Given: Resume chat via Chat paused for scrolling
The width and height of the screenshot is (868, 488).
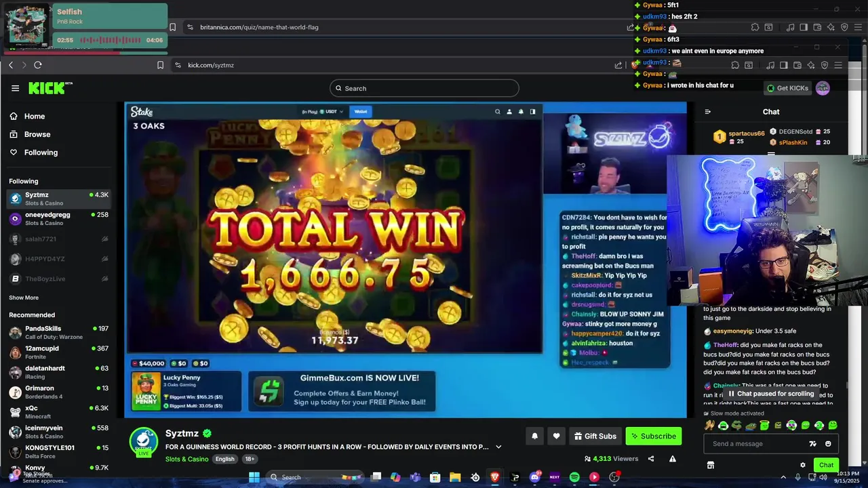Looking at the screenshot, I should [x=771, y=394].
